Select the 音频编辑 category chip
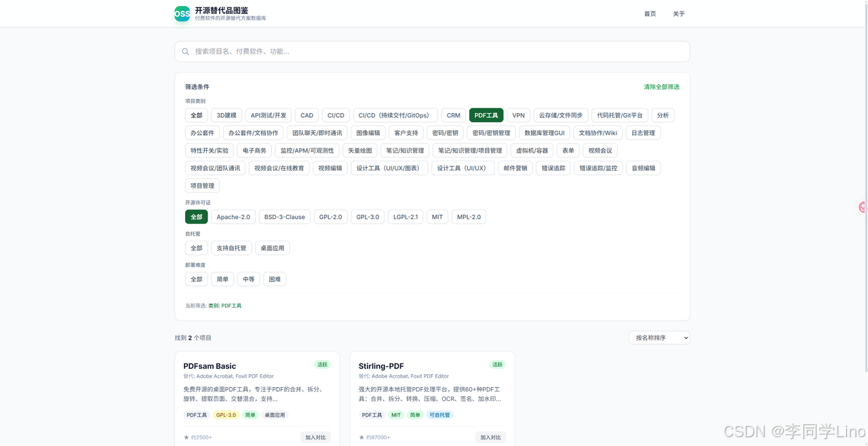Image resolution: width=868 pixels, height=446 pixels. (x=644, y=168)
